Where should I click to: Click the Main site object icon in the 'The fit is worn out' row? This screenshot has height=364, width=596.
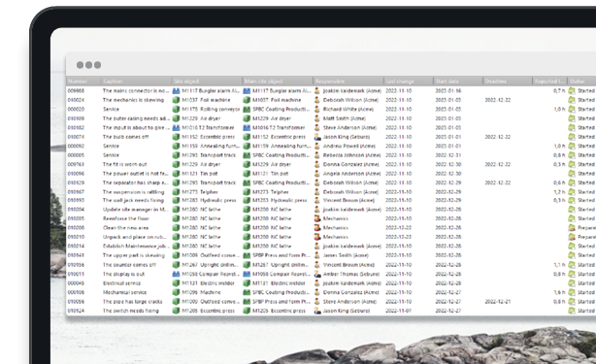pyautogui.click(x=247, y=164)
